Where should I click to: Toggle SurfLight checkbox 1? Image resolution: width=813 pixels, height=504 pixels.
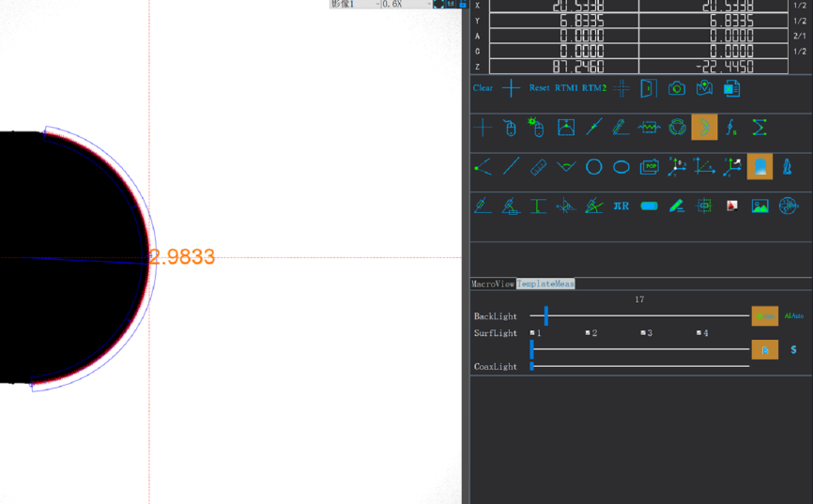[x=533, y=333]
